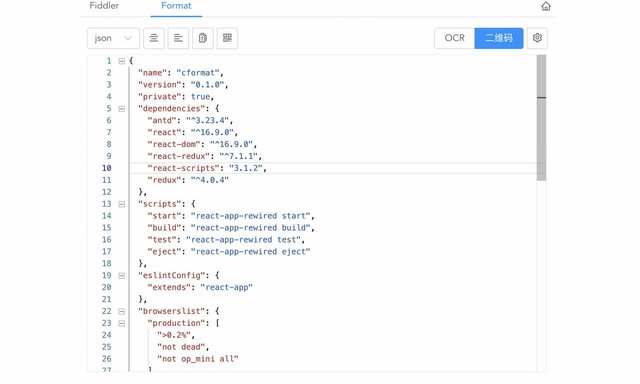Click the left-align format icon
The image size is (640, 384).
click(178, 38)
